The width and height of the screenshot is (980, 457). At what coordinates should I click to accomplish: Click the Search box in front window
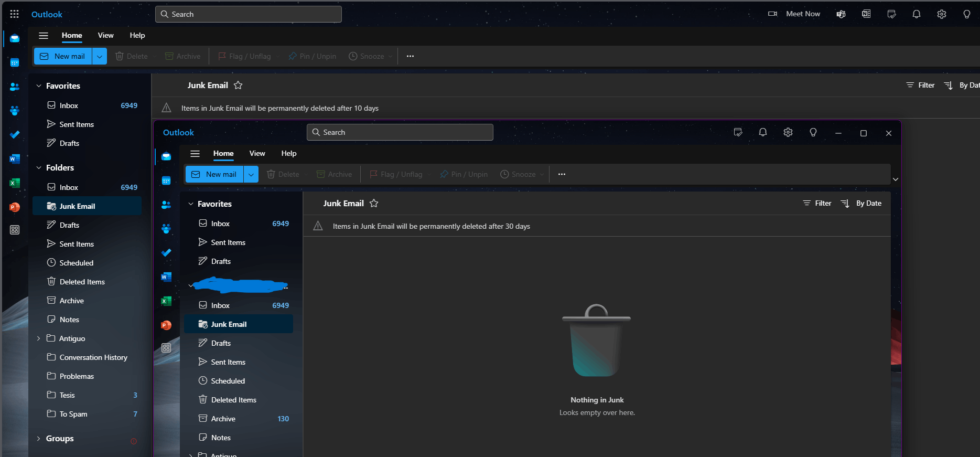[x=400, y=132]
